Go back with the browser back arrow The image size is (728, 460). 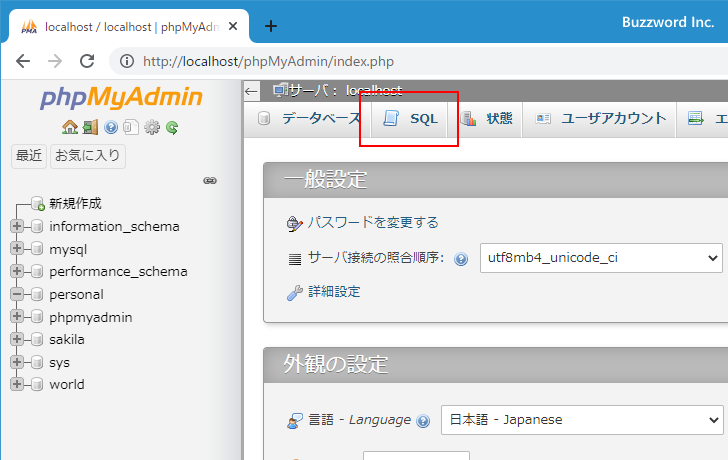[23, 61]
